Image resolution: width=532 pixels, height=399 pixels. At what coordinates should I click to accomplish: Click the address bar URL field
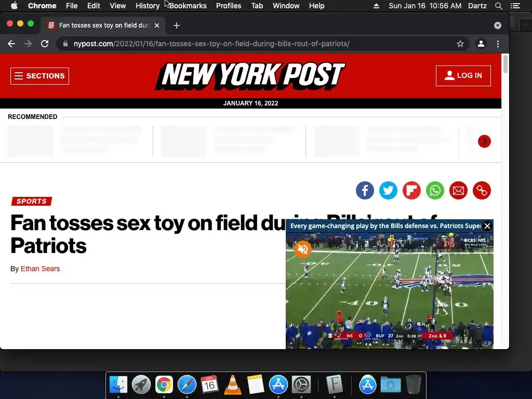pyautogui.click(x=258, y=44)
